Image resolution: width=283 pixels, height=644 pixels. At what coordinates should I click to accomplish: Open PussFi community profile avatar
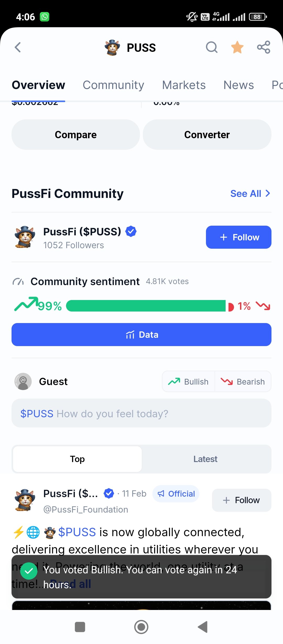click(25, 237)
